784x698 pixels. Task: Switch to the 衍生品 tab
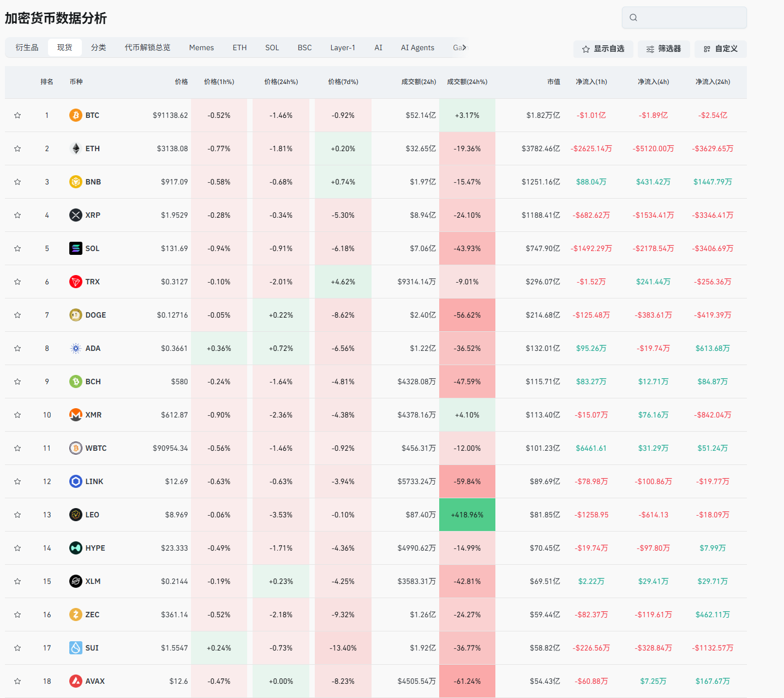27,47
